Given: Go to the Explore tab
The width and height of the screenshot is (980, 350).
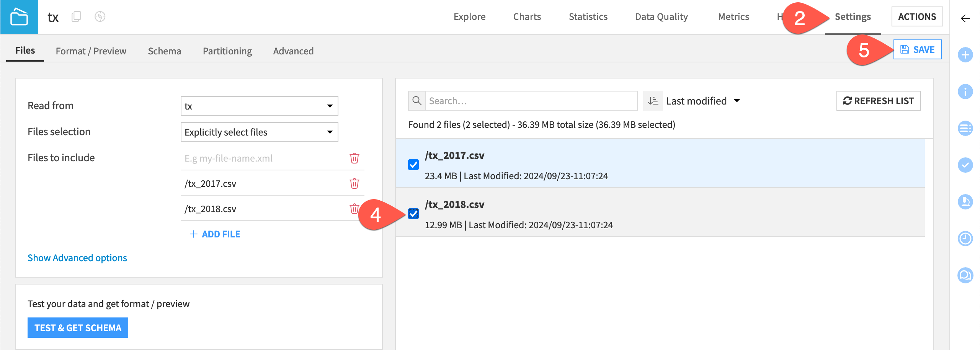Looking at the screenshot, I should coord(469,16).
